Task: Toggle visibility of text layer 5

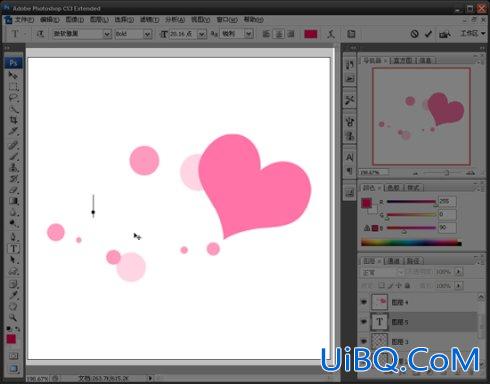Action: point(364,322)
